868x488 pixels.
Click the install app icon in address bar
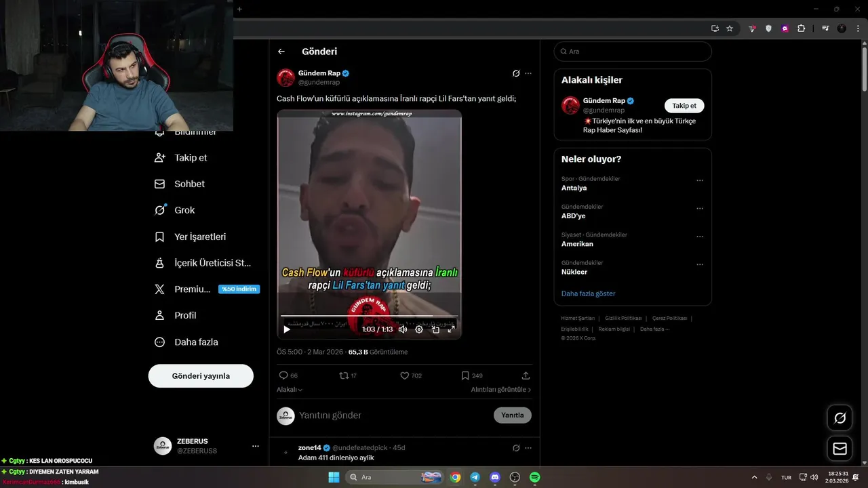(x=715, y=28)
